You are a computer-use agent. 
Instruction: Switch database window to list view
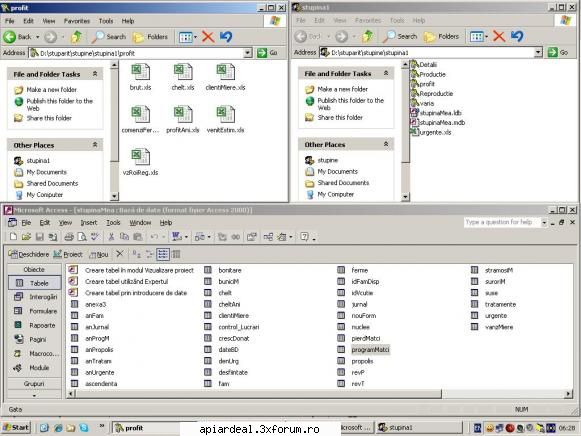[163, 254]
